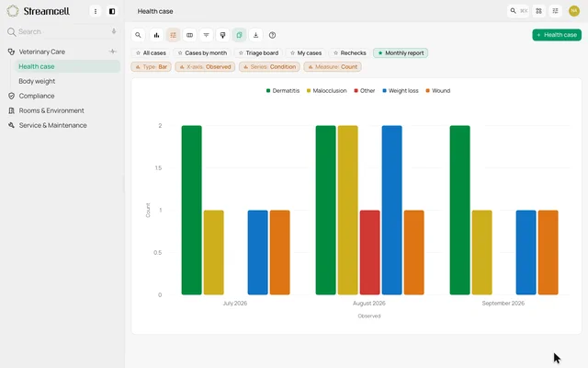
Task: Click the green Dermatitis bar in July 2026
Action: pyautogui.click(x=192, y=210)
